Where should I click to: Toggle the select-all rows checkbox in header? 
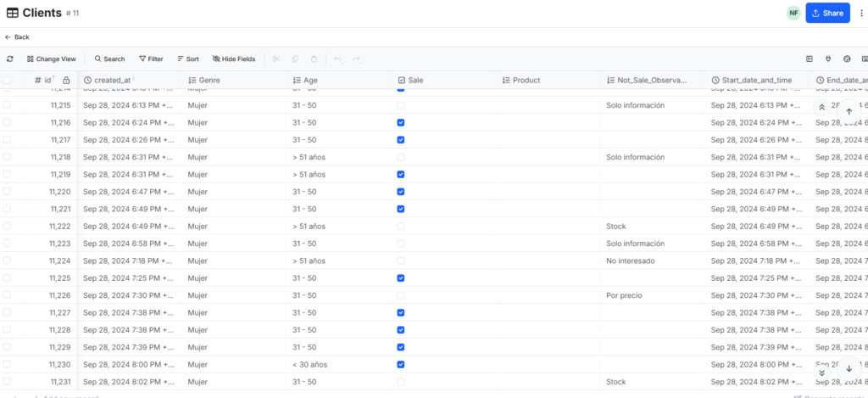click(8, 80)
